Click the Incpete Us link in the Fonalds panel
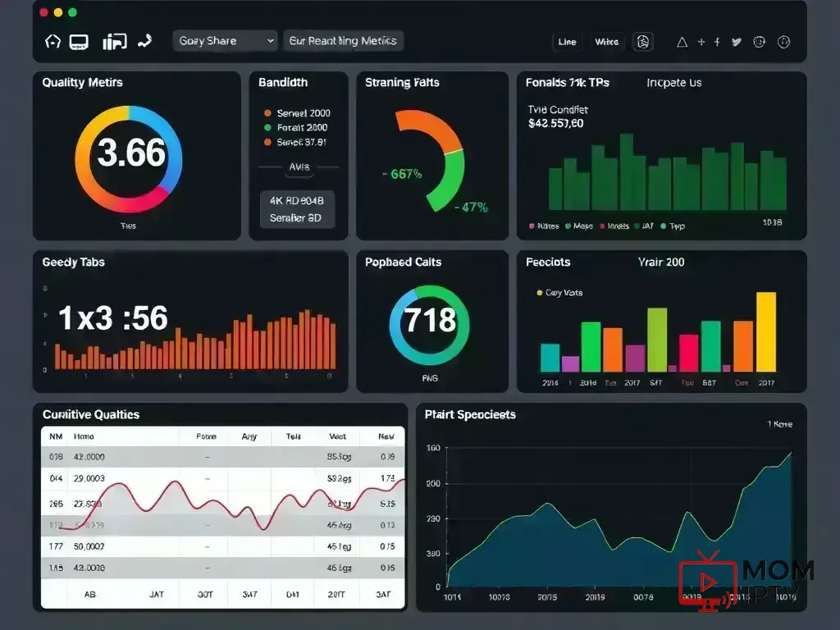 673,82
